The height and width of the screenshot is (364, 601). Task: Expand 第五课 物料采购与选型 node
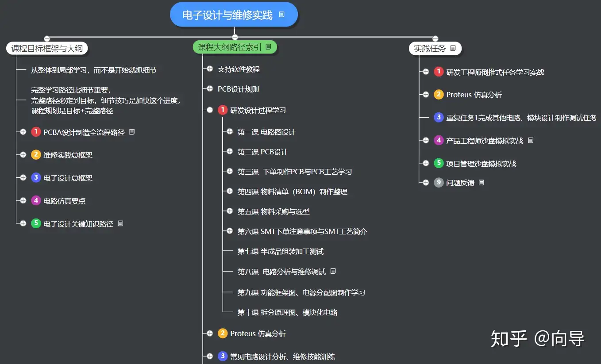click(230, 211)
